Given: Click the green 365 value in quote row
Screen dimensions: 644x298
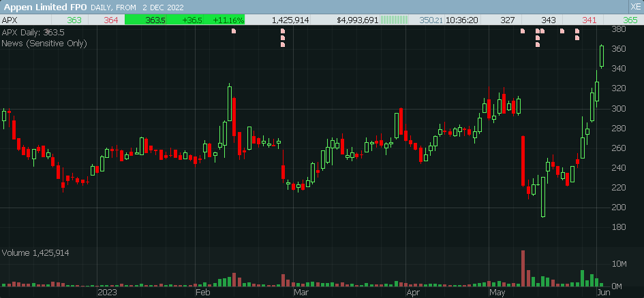Looking at the screenshot, I should click(x=630, y=20).
